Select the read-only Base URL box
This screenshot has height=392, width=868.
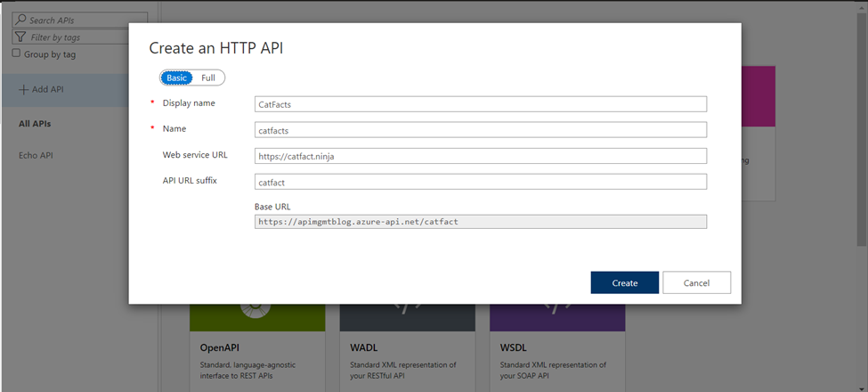(481, 222)
